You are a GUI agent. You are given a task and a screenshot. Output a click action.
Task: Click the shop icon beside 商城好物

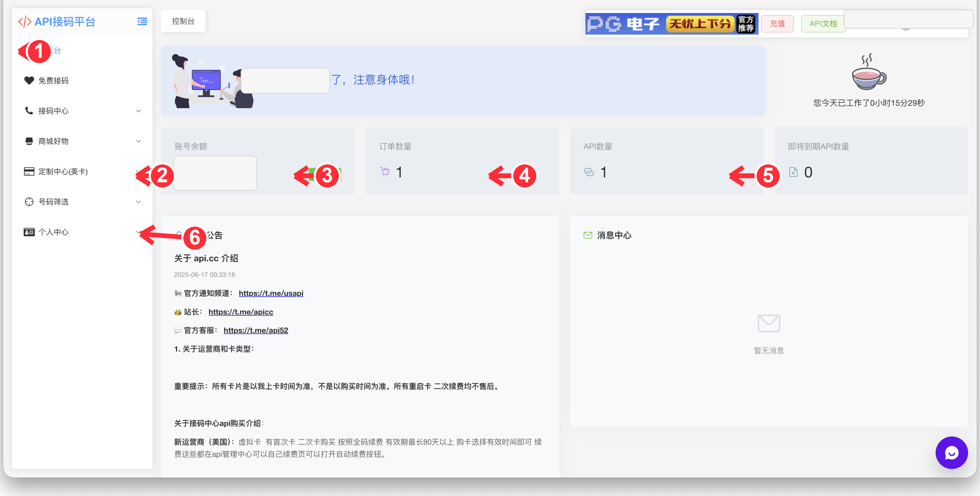point(29,141)
